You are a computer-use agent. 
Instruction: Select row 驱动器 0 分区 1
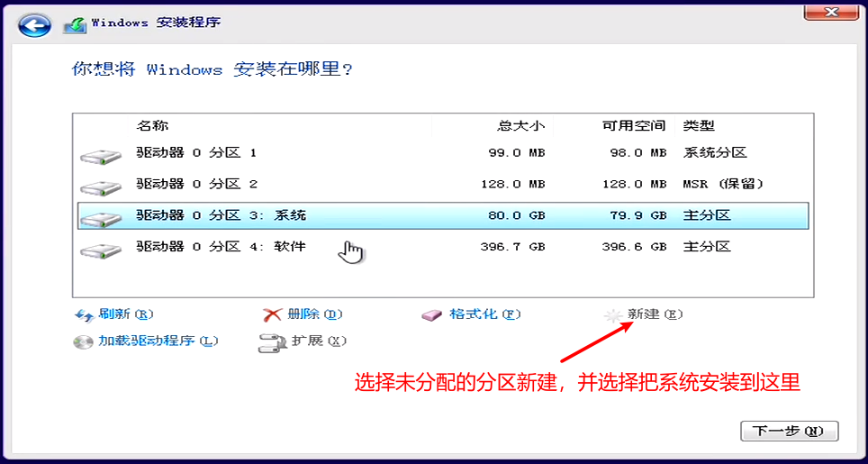[x=443, y=153]
